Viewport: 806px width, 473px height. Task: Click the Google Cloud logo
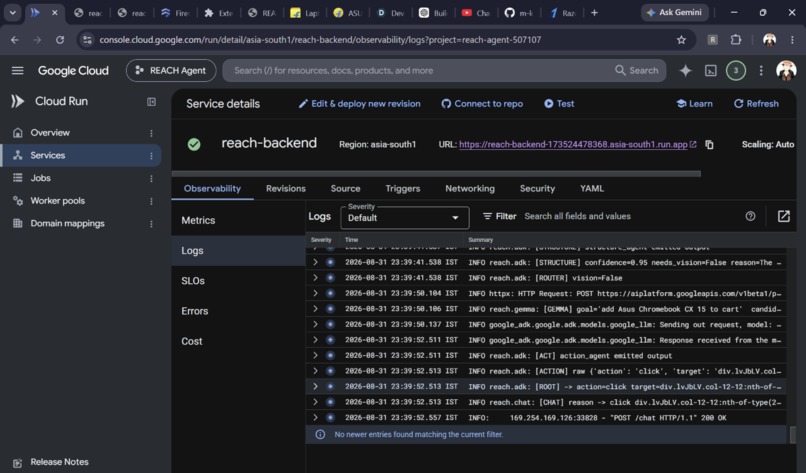click(x=73, y=70)
